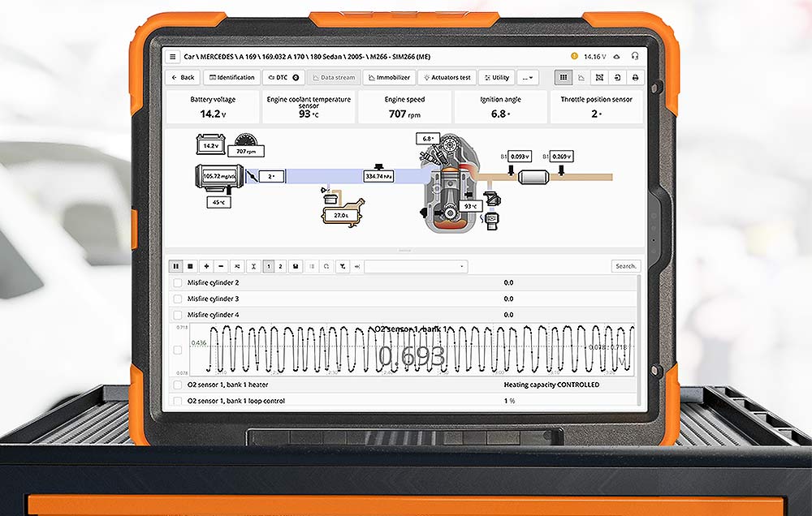Select the Misfire cylinder 2 checkbox
Screen dimensions: 812x516
(176, 282)
